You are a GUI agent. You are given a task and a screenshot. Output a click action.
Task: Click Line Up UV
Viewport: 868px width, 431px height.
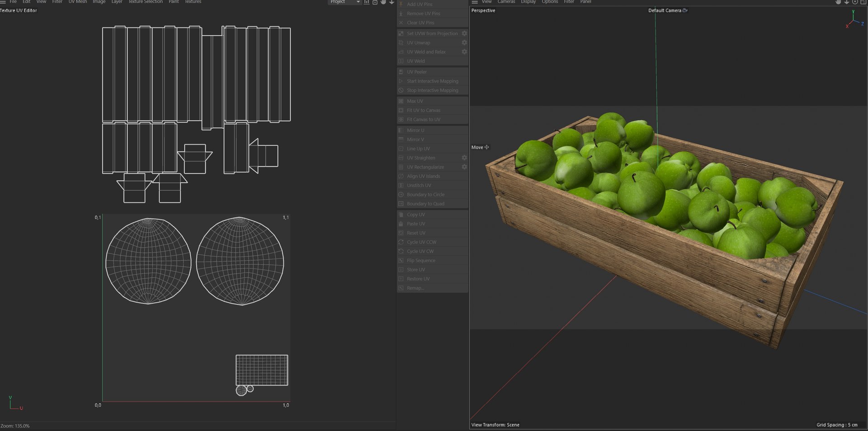click(432, 149)
